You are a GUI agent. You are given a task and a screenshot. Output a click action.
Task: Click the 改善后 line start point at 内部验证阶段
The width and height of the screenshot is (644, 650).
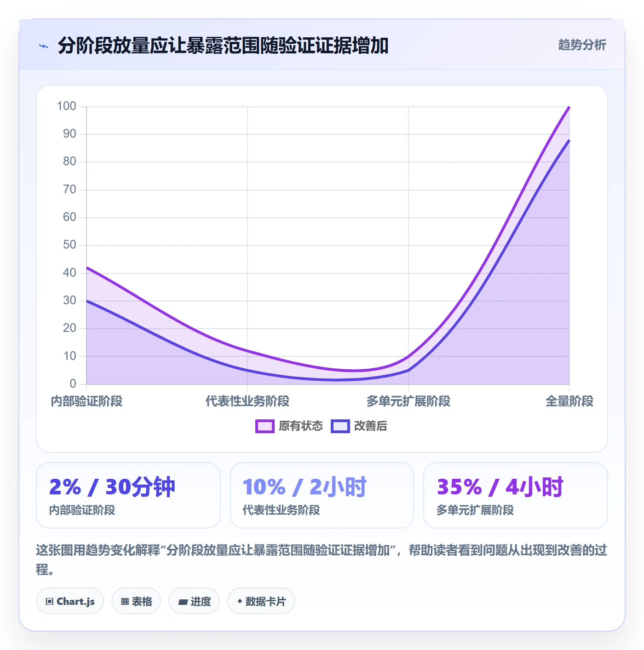coord(86,301)
